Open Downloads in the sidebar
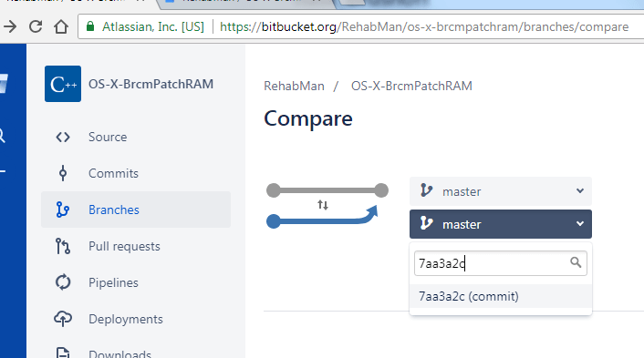The height and width of the screenshot is (358, 644). click(119, 353)
